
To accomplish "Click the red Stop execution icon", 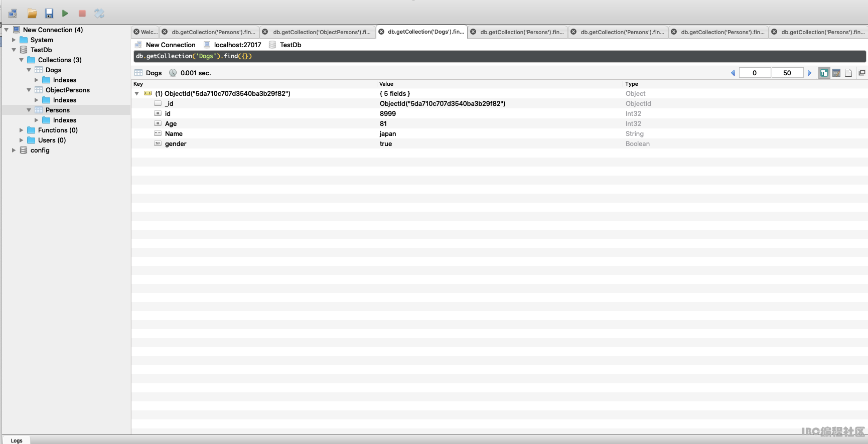I will 82,14.
